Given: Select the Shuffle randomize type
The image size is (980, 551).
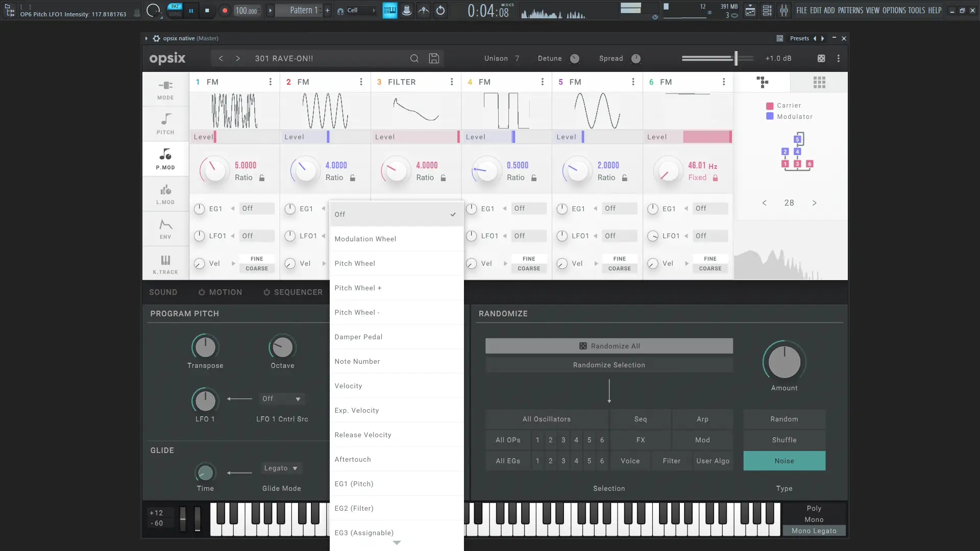Looking at the screenshot, I should click(784, 440).
